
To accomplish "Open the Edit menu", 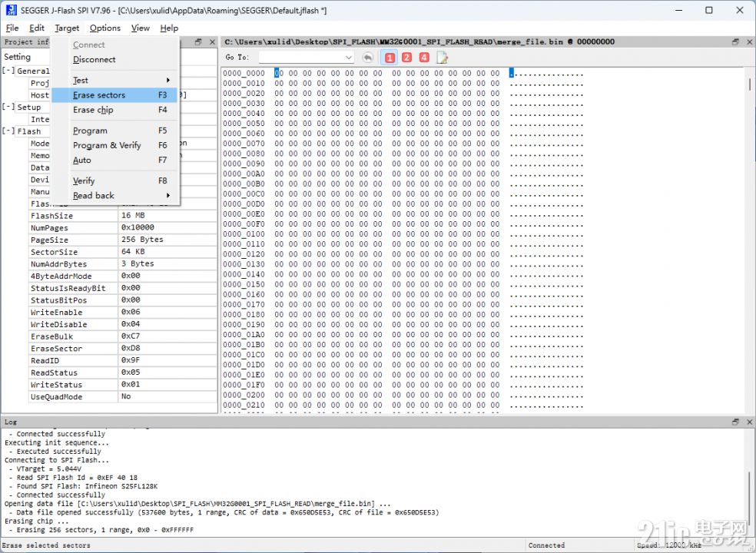I will click(x=37, y=28).
